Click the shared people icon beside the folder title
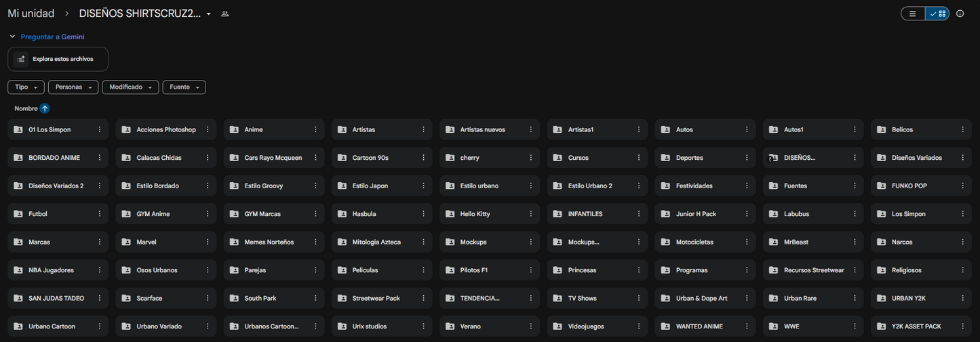980x342 pixels. pos(225,14)
